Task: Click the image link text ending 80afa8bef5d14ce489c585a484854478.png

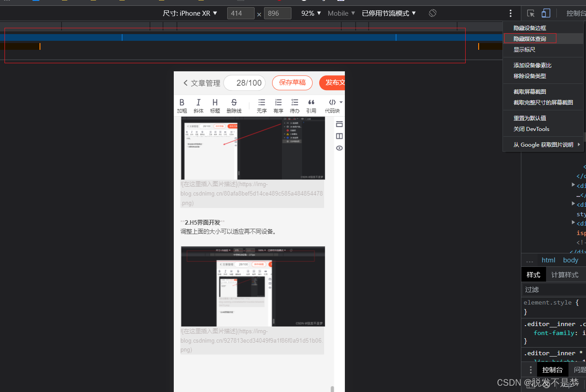Action: [252, 194]
